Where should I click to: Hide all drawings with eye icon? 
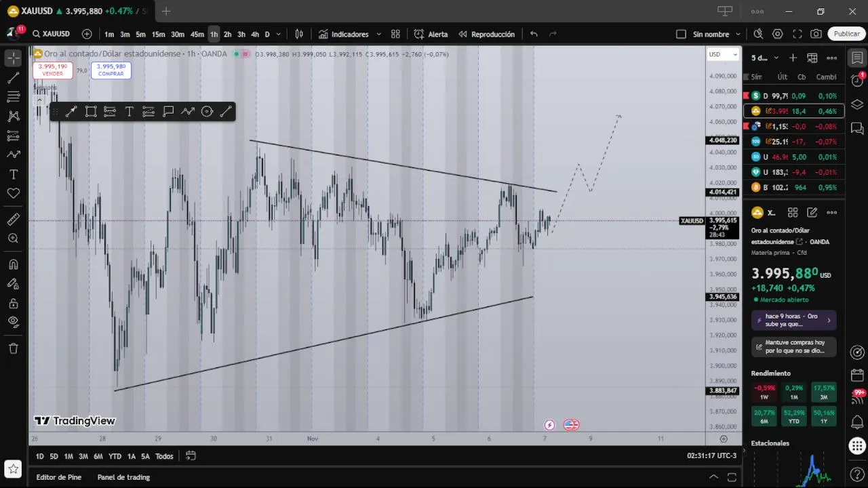pyautogui.click(x=13, y=322)
